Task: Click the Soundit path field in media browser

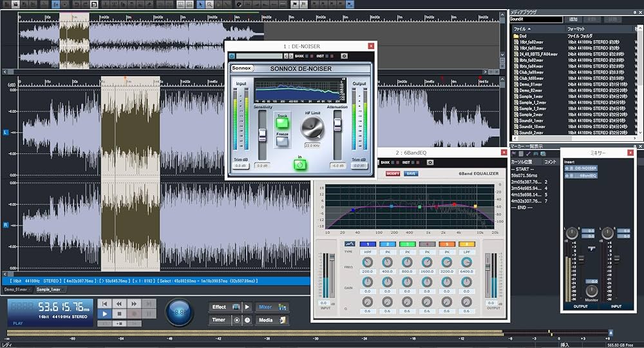Action: click(536, 19)
